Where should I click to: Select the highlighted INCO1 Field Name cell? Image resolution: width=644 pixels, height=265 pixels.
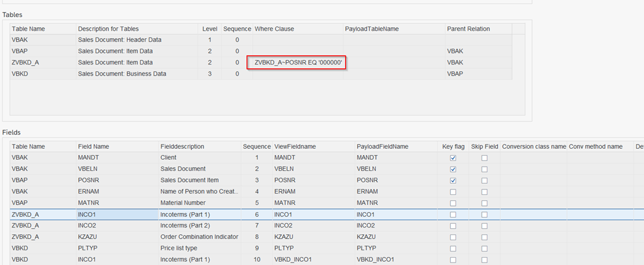click(116, 215)
